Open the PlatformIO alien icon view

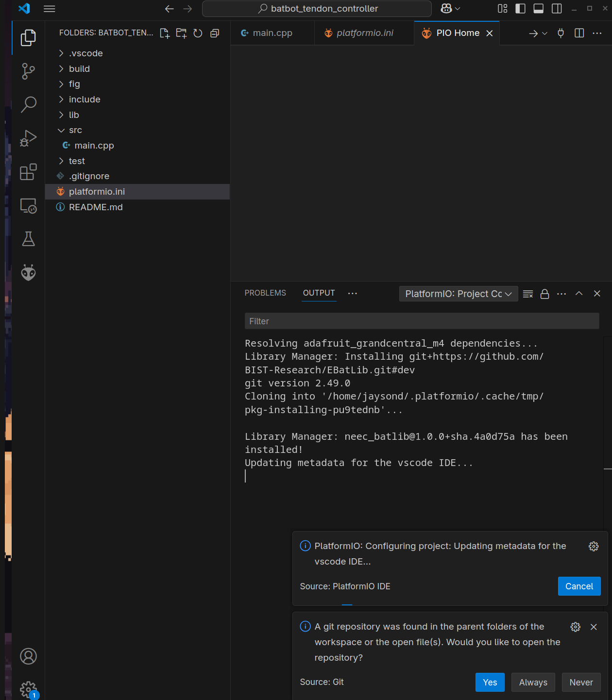click(x=28, y=272)
